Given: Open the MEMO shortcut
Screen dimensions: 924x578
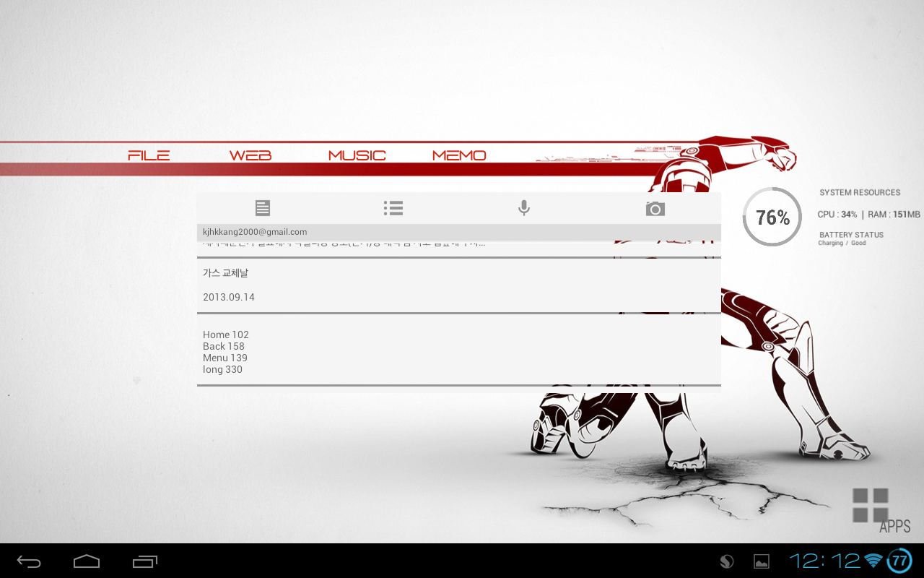Looking at the screenshot, I should tap(459, 155).
